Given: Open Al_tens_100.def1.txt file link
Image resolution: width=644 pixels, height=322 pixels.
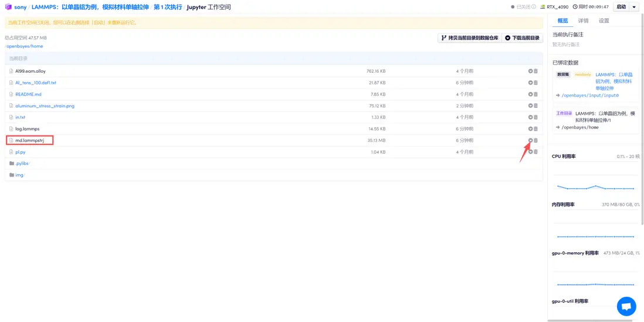Looking at the screenshot, I should [x=36, y=83].
